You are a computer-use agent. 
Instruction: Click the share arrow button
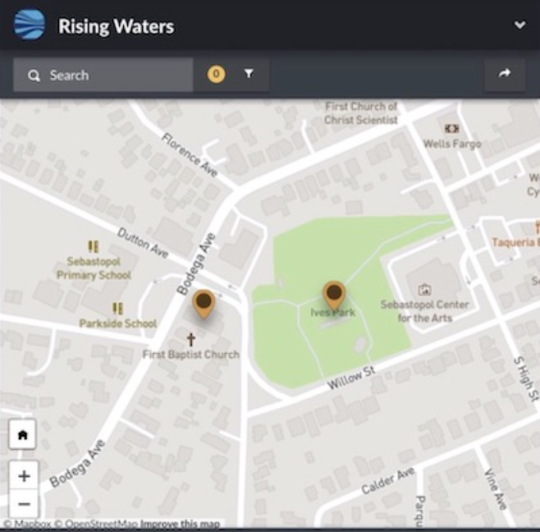click(x=505, y=74)
